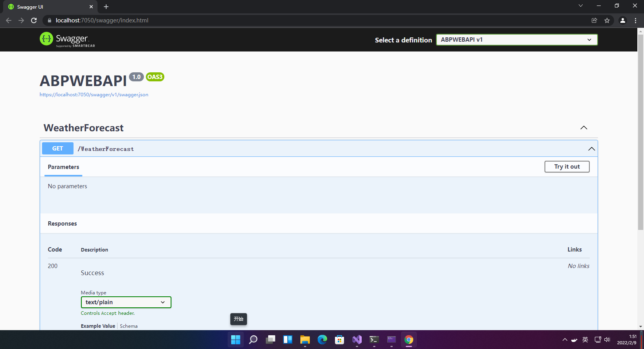644x349 pixels.
Task: Open the swagger.json link
Action: click(x=94, y=95)
